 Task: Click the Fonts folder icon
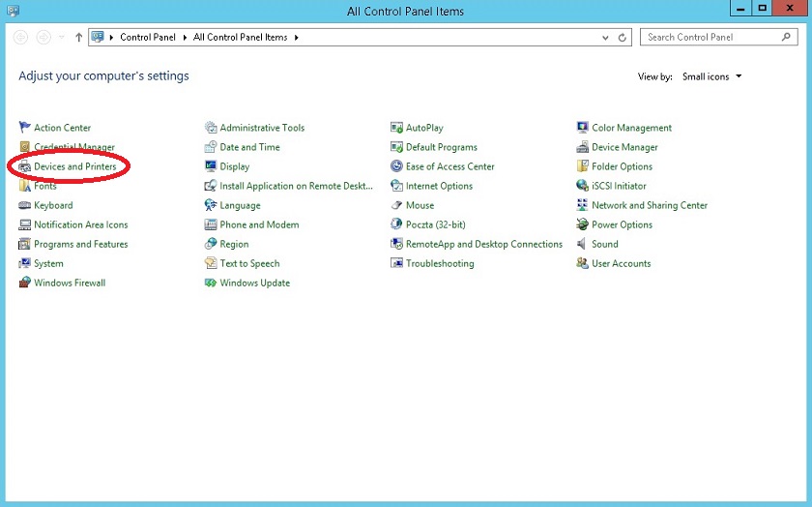coord(24,186)
